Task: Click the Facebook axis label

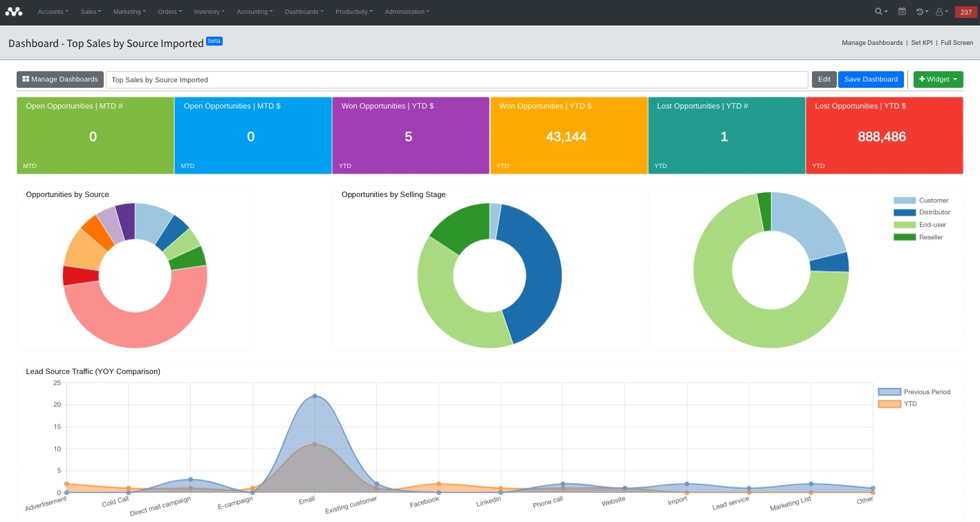Action: 425,502
